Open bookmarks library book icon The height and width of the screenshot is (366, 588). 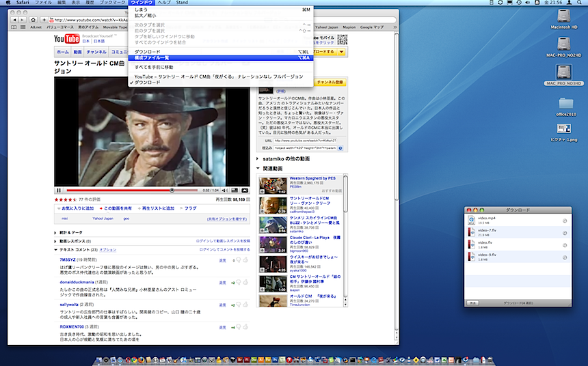point(14,27)
